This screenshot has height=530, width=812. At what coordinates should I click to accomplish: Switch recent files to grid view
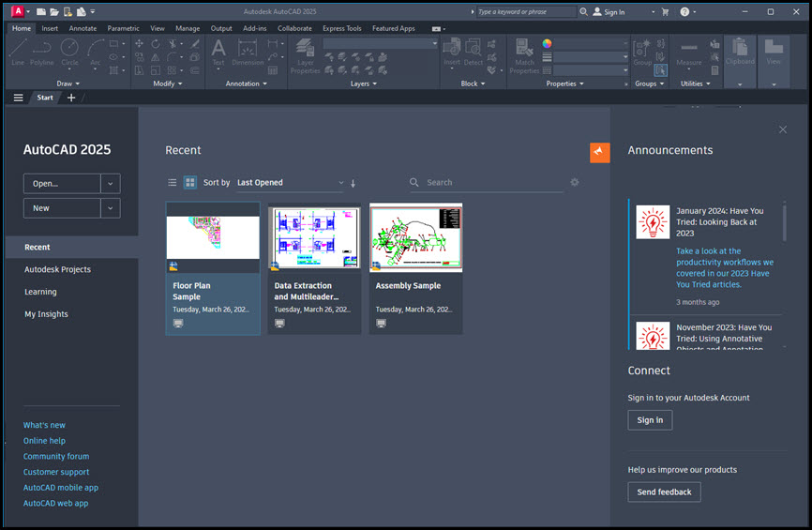190,182
